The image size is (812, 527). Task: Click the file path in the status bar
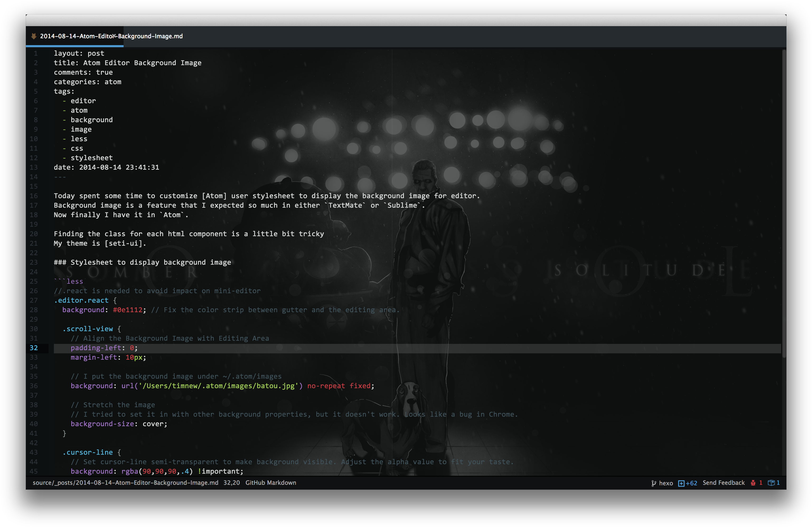tap(125, 483)
